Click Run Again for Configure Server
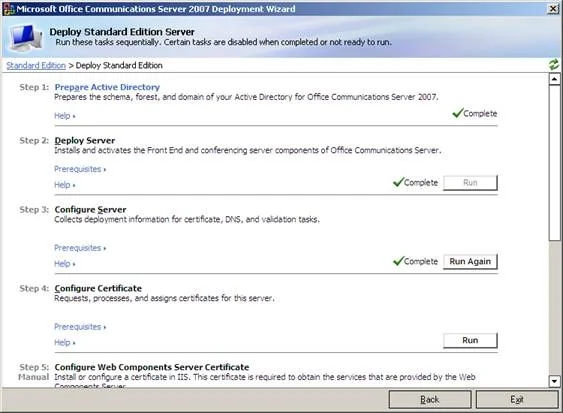The image size is (563, 413). tap(470, 261)
